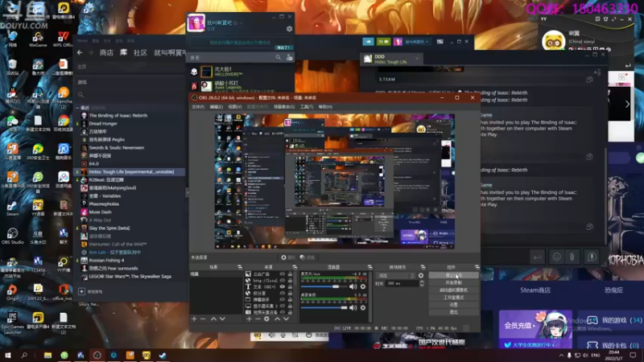The image size is (644, 362).
Task: Search friends in Steam friends list
Action: click(278, 57)
